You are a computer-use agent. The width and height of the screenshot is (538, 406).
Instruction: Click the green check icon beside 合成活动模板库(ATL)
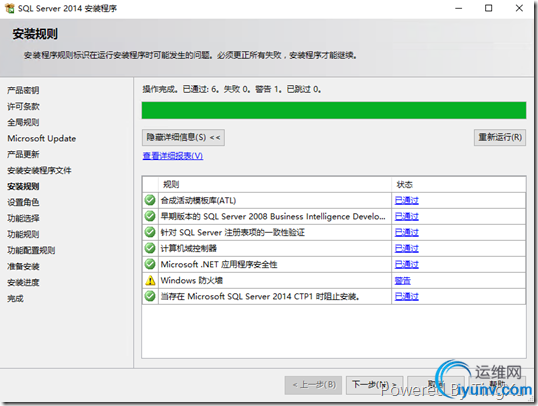coord(150,200)
